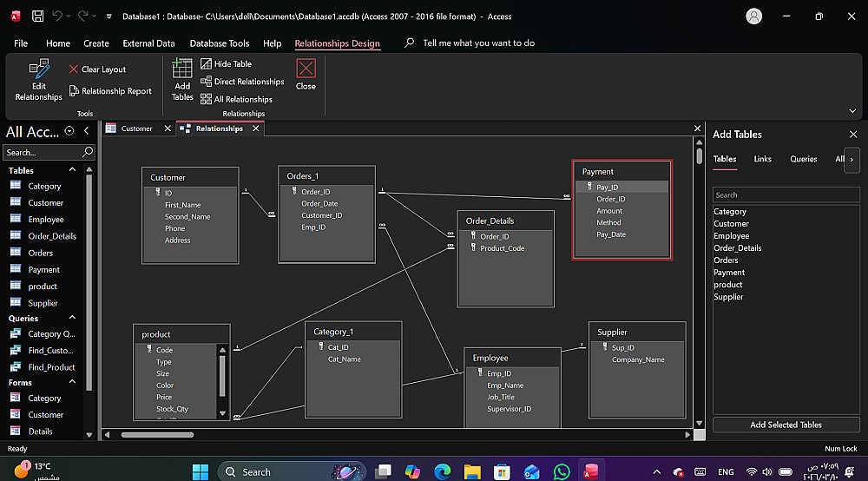The width and height of the screenshot is (868, 481).
Task: Click the user account avatar icon
Action: tap(754, 16)
